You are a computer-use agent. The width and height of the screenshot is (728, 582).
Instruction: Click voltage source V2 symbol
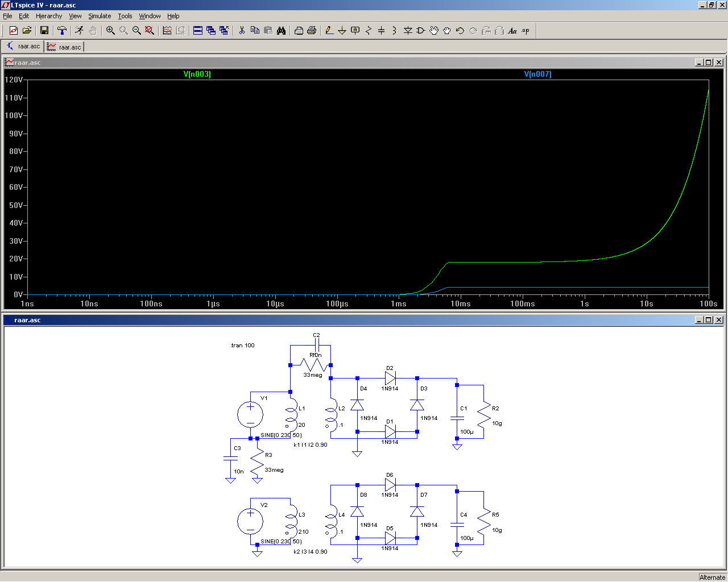pos(250,521)
